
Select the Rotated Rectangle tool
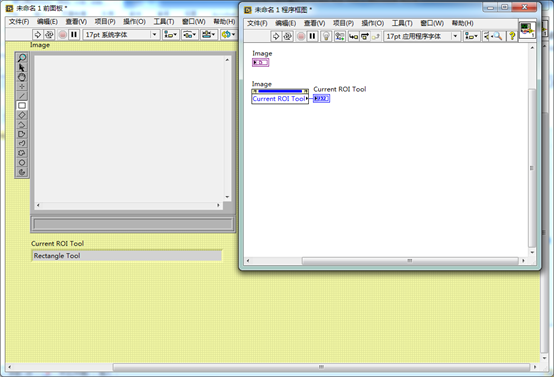22,115
